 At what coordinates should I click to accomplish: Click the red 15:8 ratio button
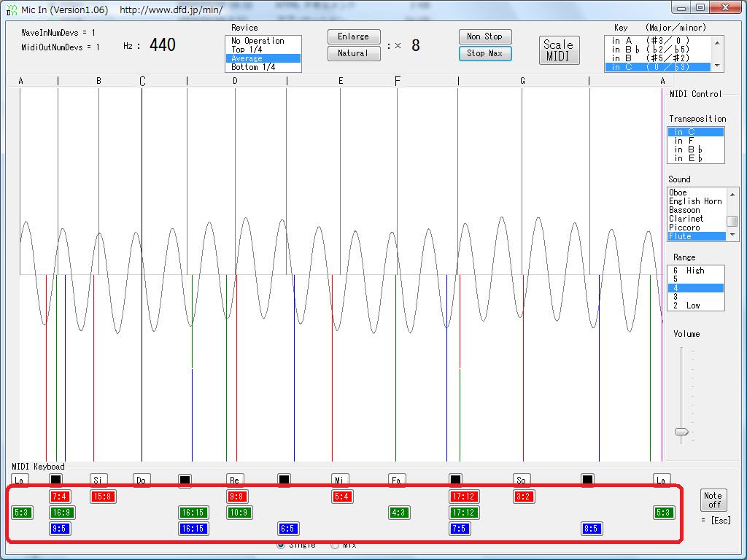pyautogui.click(x=103, y=497)
